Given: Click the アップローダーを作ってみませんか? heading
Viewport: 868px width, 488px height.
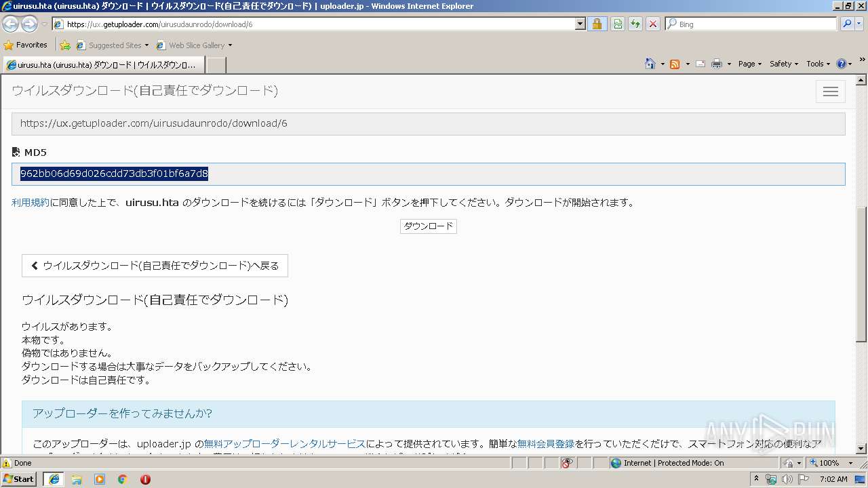Looking at the screenshot, I should click(x=122, y=413).
